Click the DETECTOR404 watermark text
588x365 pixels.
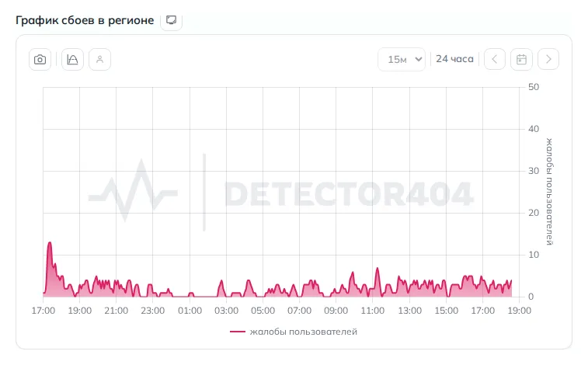pos(349,193)
